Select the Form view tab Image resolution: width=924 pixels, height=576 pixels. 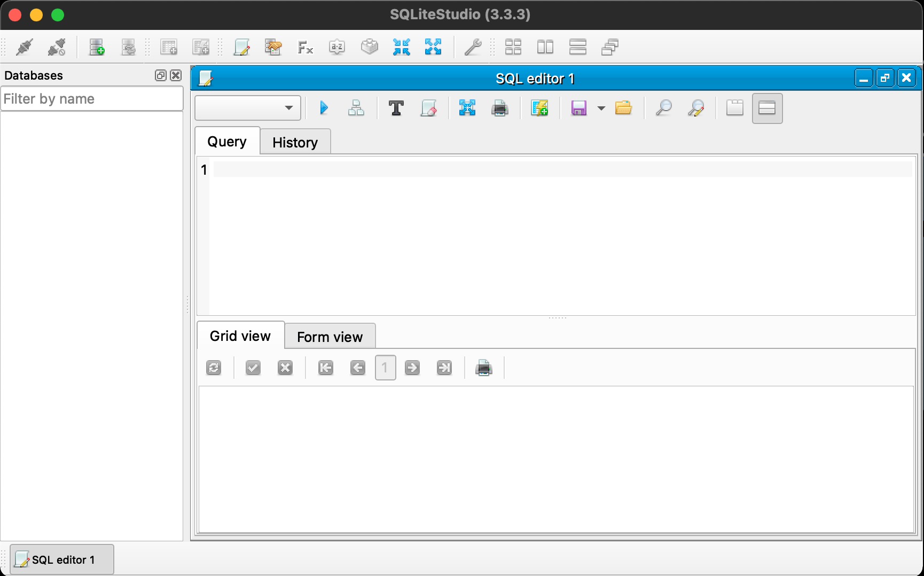coord(330,337)
